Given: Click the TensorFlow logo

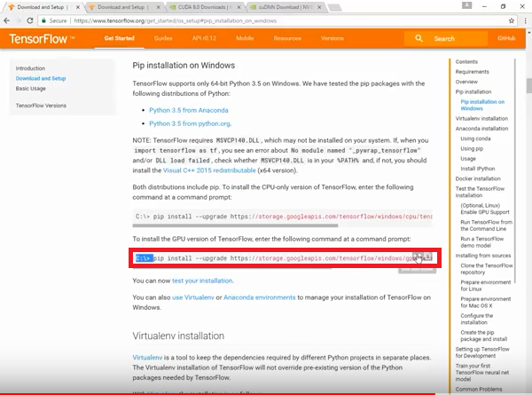Looking at the screenshot, I should click(x=42, y=39).
